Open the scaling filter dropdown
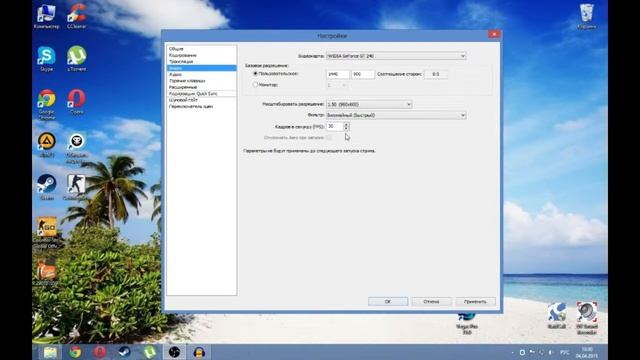640x360 pixels. click(396, 116)
